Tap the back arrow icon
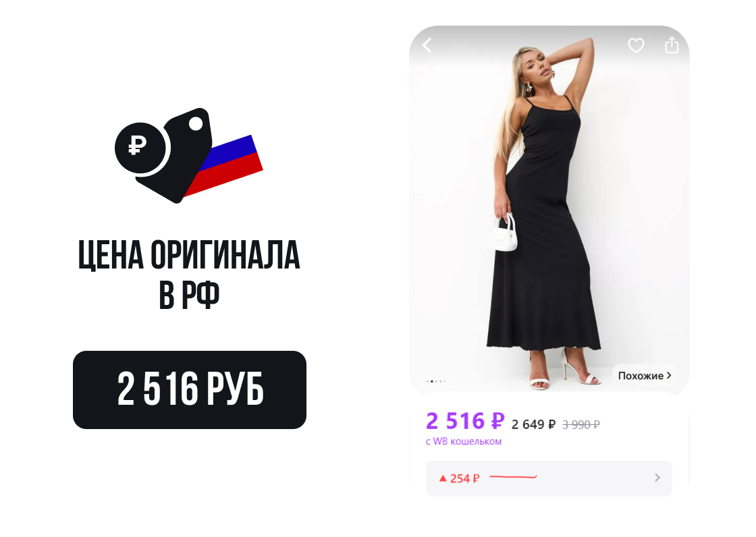 pyautogui.click(x=427, y=45)
